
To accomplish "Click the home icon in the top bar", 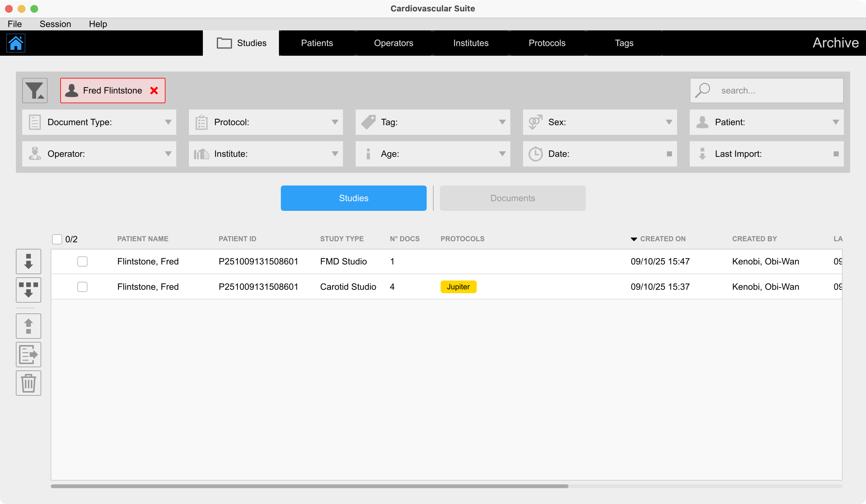I will pos(16,43).
